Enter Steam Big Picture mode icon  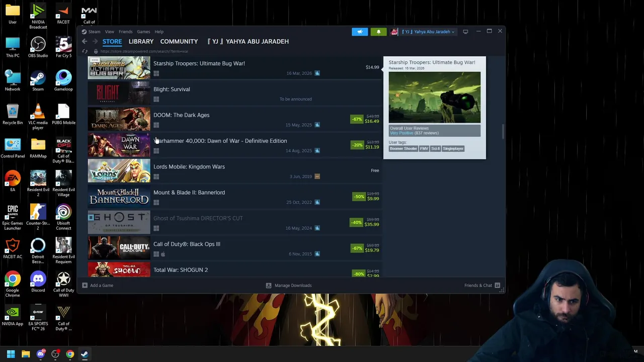point(465,32)
